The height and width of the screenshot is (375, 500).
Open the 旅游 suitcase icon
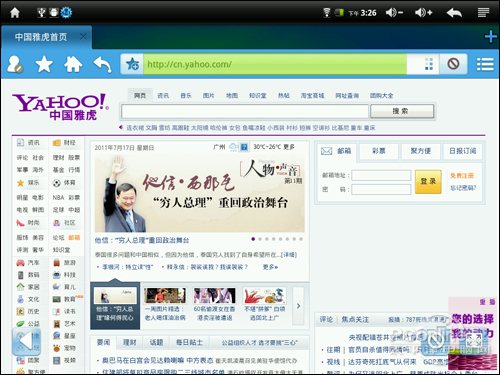[57, 263]
